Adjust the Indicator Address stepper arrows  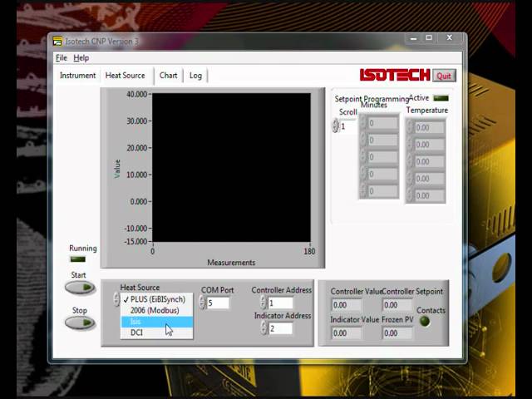pos(264,328)
